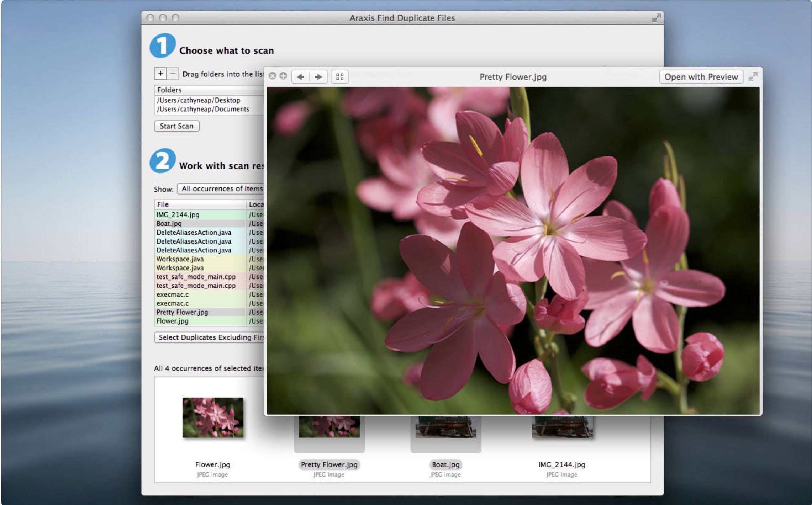Select first Workspace.java row in results
The width and height of the screenshot is (812, 505).
tap(180, 259)
